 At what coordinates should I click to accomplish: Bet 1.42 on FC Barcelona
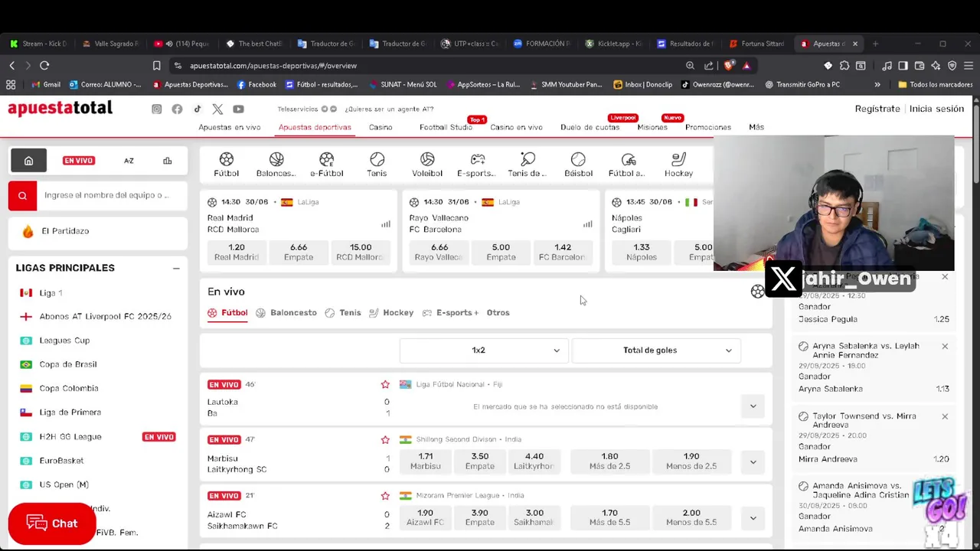[x=563, y=252]
